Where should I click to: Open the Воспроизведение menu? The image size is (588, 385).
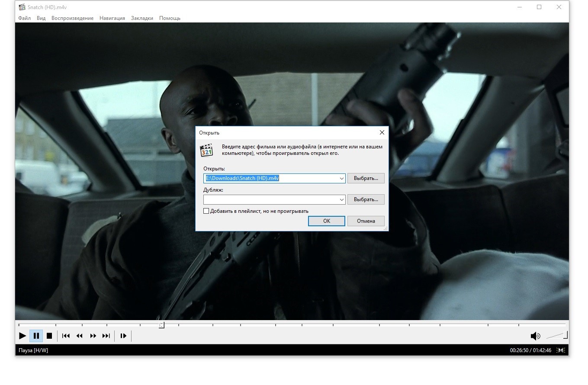[72, 18]
